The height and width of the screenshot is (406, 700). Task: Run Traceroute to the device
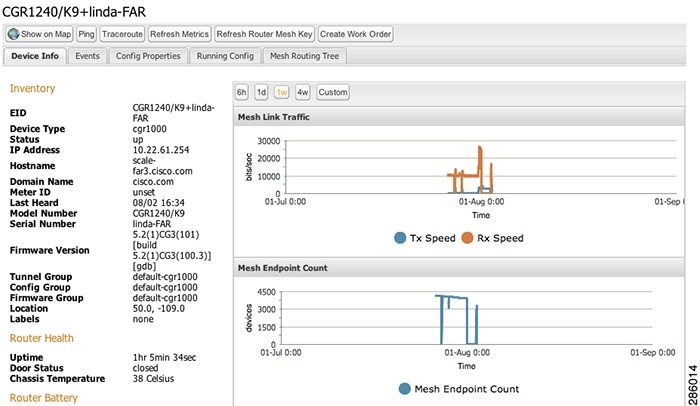click(122, 34)
